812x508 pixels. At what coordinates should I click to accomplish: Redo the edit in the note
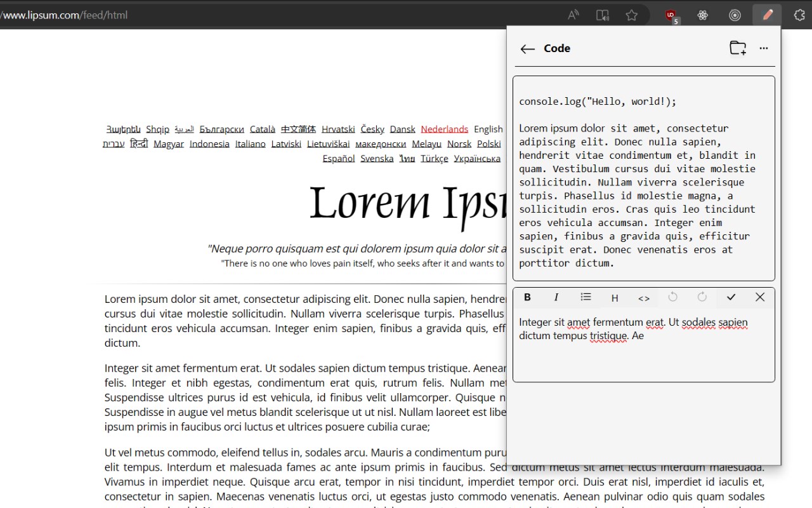702,297
